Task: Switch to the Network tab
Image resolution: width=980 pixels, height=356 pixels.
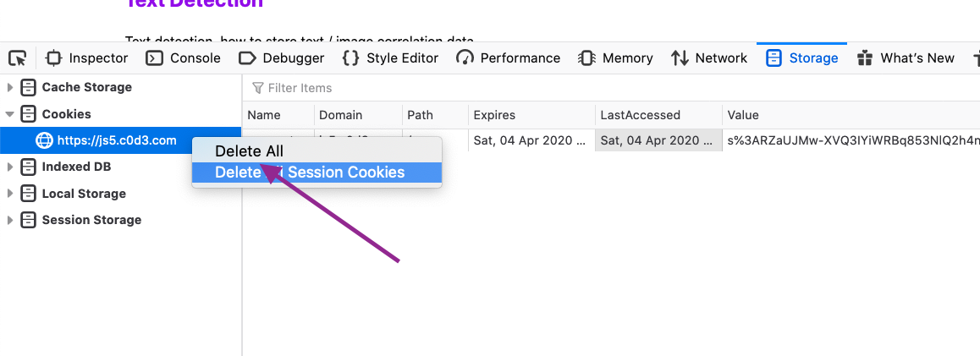Action: click(708, 58)
